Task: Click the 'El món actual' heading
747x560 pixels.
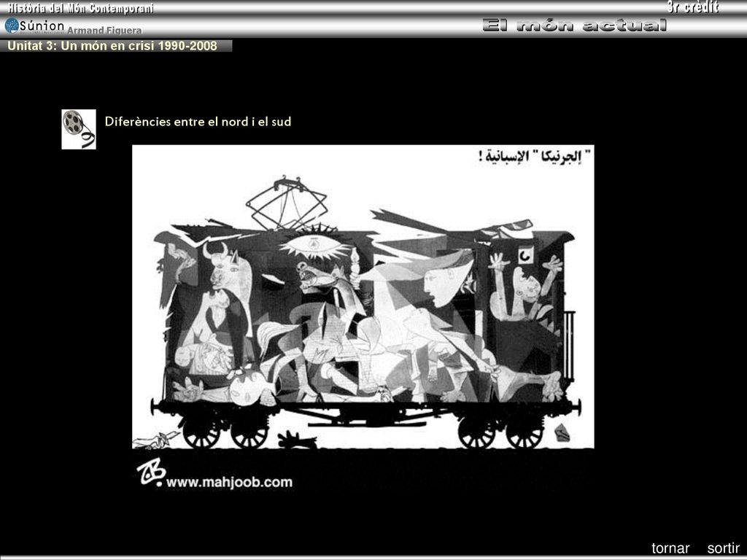Action: (574, 25)
